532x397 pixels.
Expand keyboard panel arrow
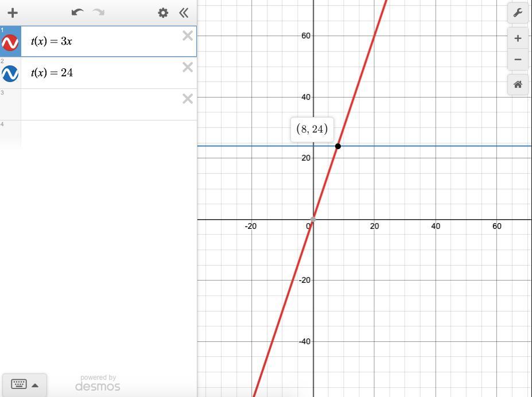[35, 385]
